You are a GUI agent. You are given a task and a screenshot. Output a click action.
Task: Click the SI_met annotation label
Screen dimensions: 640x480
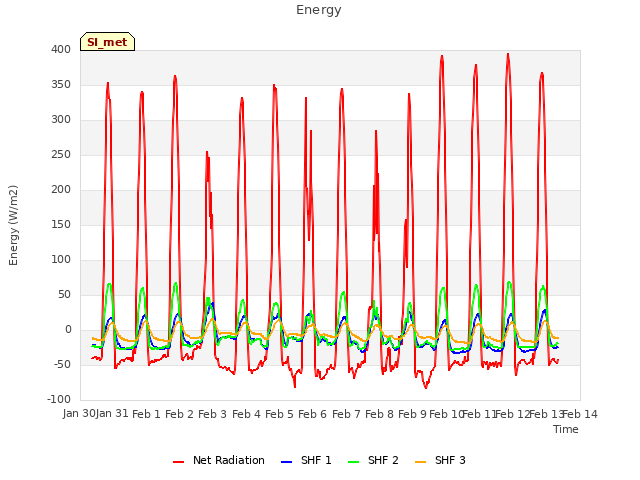[107, 42]
